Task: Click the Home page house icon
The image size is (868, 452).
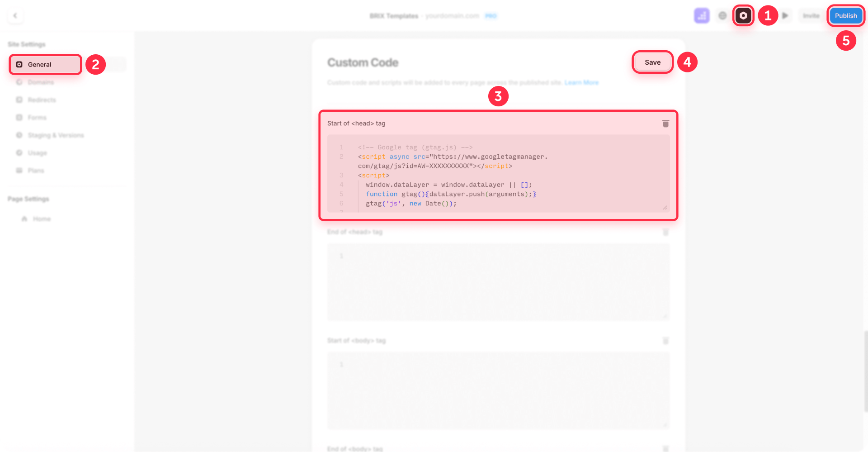Action: (x=24, y=219)
